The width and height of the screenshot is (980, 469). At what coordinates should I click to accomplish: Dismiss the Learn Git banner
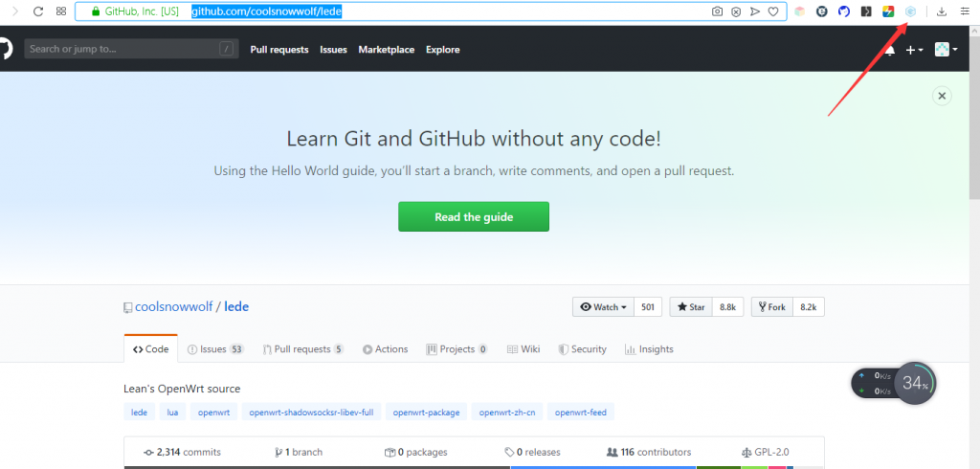[x=942, y=96]
